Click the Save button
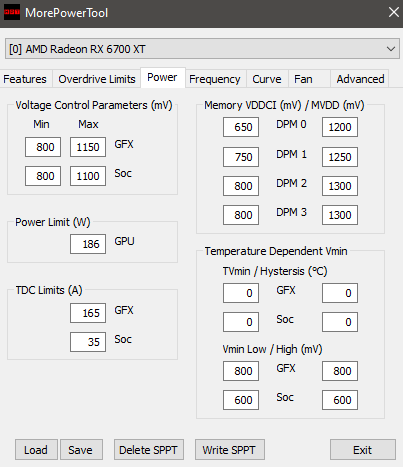 coord(81,450)
